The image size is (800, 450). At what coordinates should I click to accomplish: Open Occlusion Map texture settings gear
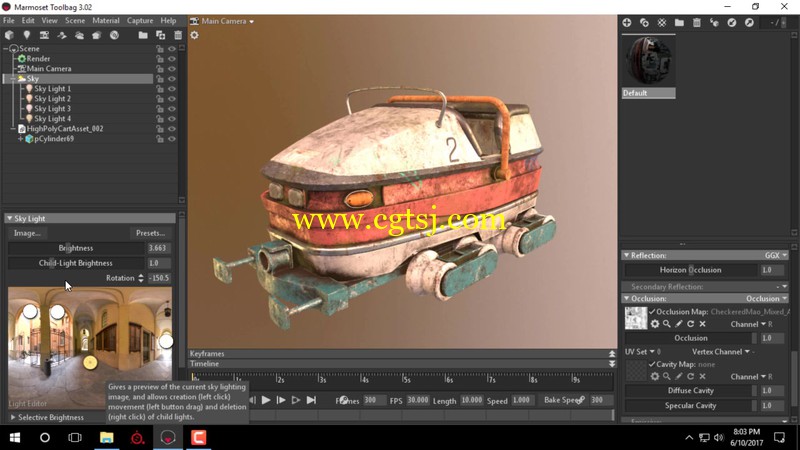(655, 324)
